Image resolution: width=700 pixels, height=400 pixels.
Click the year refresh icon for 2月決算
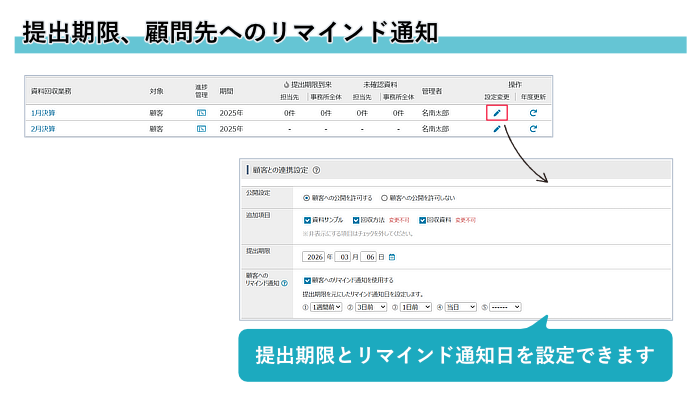coord(534,129)
